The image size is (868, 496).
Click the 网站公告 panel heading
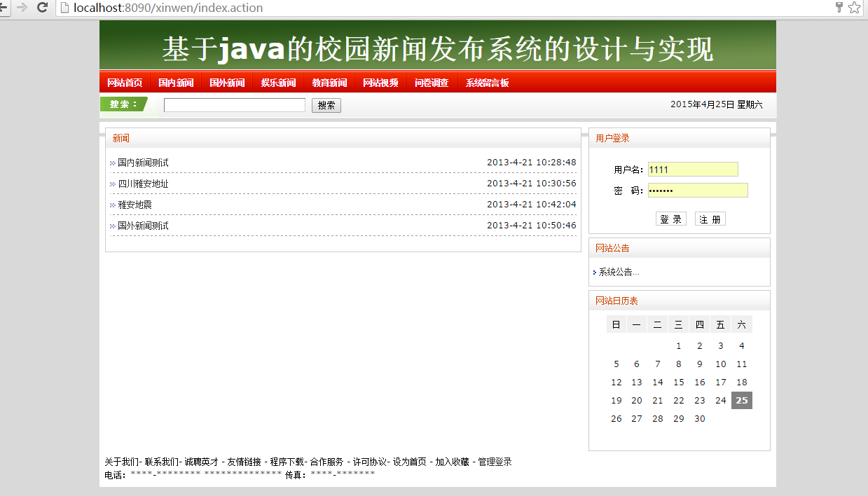point(613,248)
